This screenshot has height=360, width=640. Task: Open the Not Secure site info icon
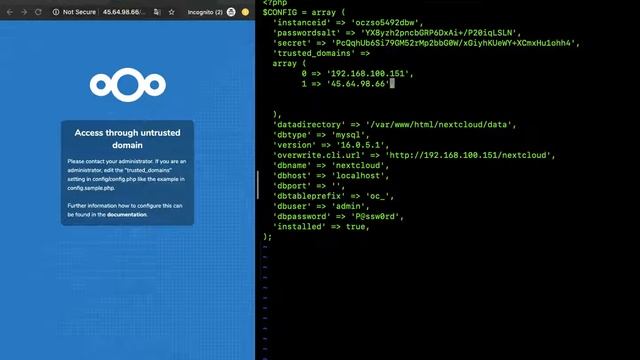[x=56, y=12]
